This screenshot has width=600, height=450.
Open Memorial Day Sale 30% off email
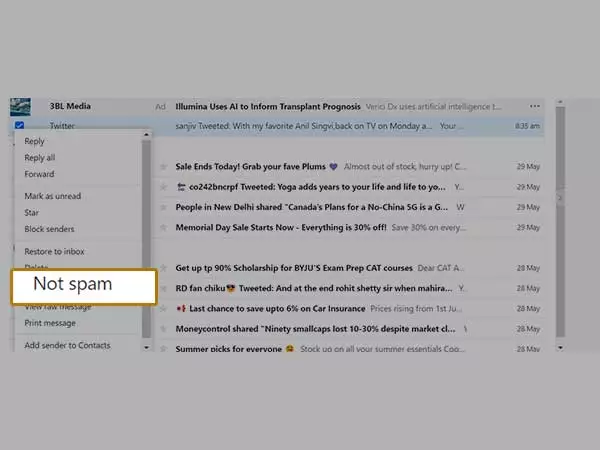tap(281, 227)
